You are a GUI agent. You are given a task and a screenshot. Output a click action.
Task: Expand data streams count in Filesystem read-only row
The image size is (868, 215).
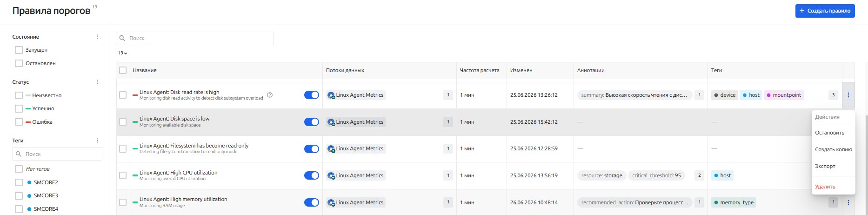[448, 148]
